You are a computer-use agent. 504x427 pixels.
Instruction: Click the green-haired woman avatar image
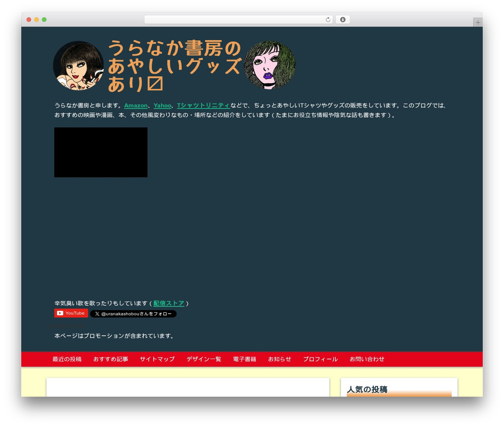[x=270, y=65]
